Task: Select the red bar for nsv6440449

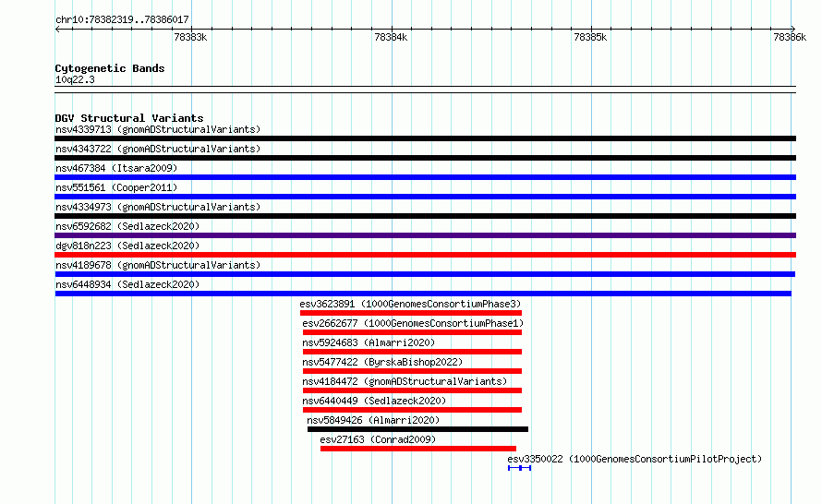Action: pos(412,410)
